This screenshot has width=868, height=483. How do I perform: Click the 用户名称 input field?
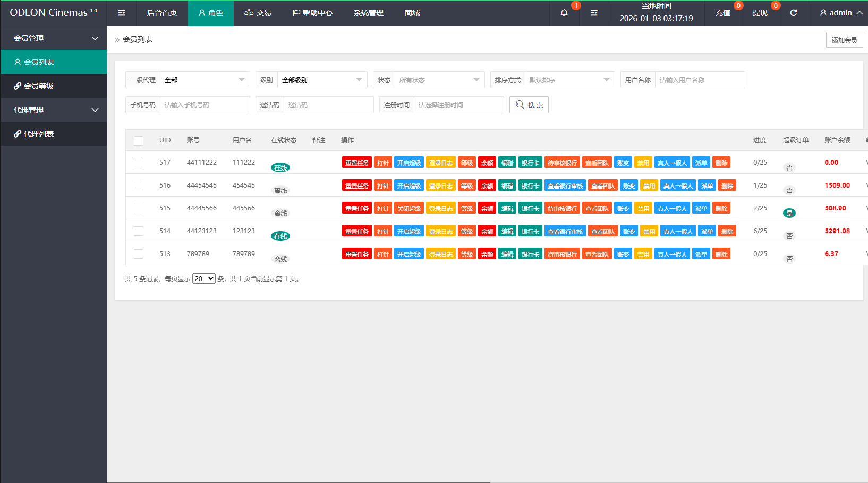tap(699, 80)
